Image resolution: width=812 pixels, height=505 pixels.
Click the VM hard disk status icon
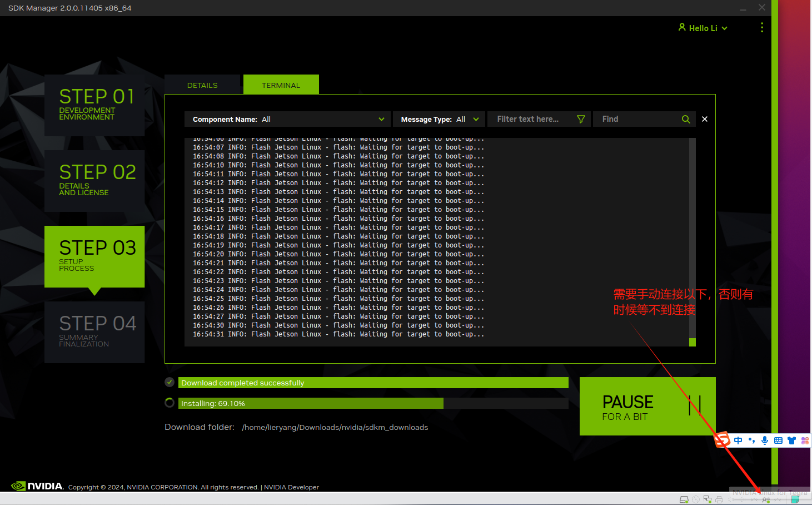(x=684, y=499)
